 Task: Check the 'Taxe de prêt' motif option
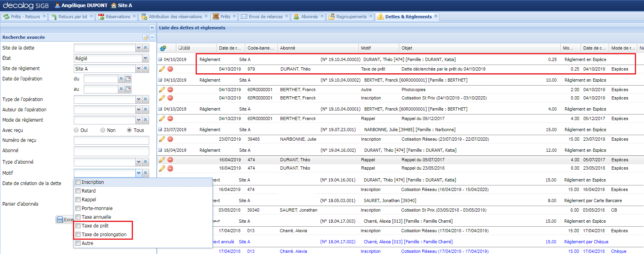click(78, 226)
